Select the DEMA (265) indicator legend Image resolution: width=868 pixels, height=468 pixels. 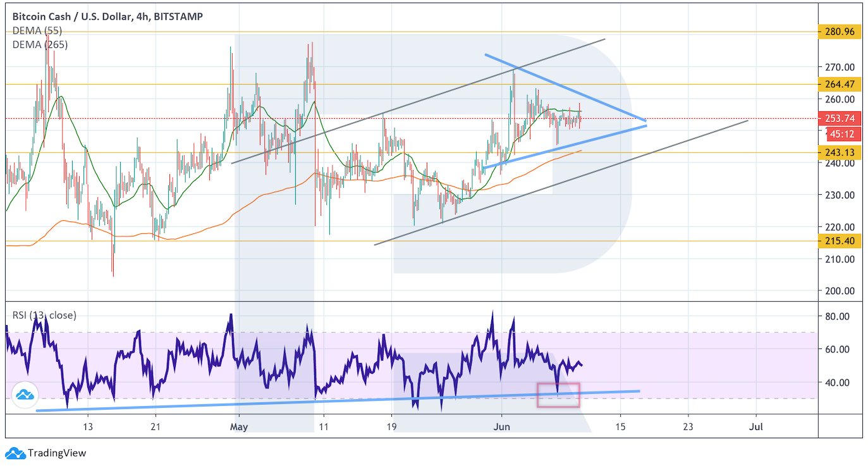click(x=40, y=44)
